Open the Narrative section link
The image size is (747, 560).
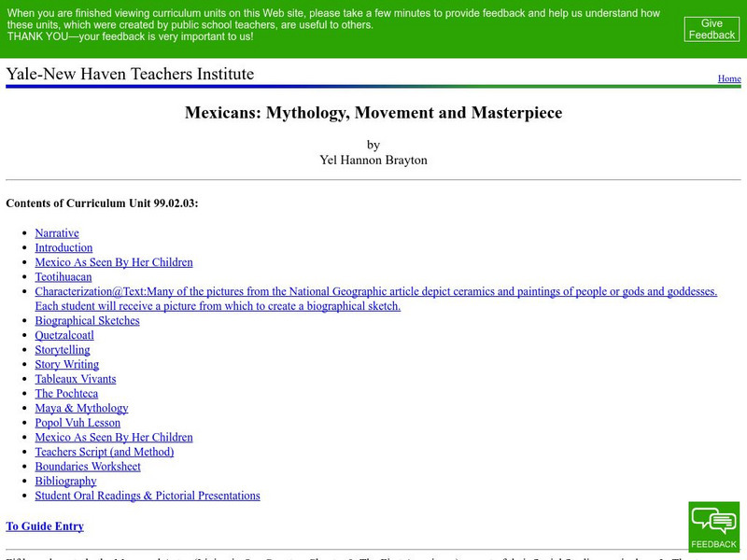tap(57, 232)
